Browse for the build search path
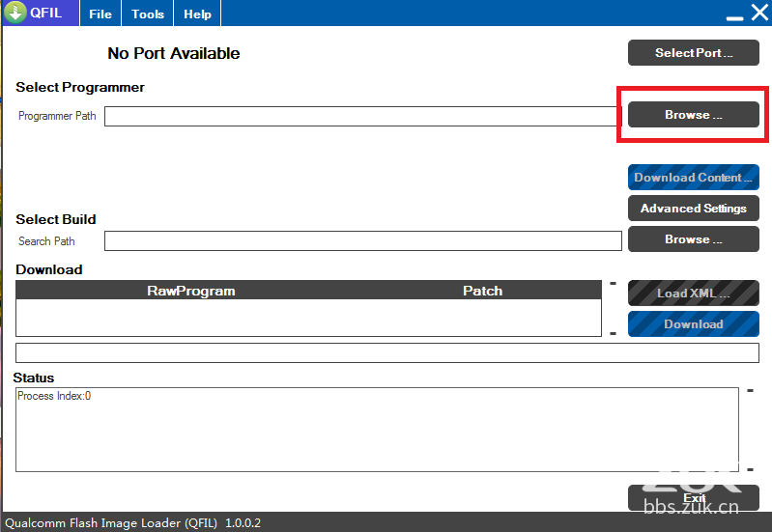Viewport: 772px width, 532px height. pyautogui.click(x=693, y=239)
